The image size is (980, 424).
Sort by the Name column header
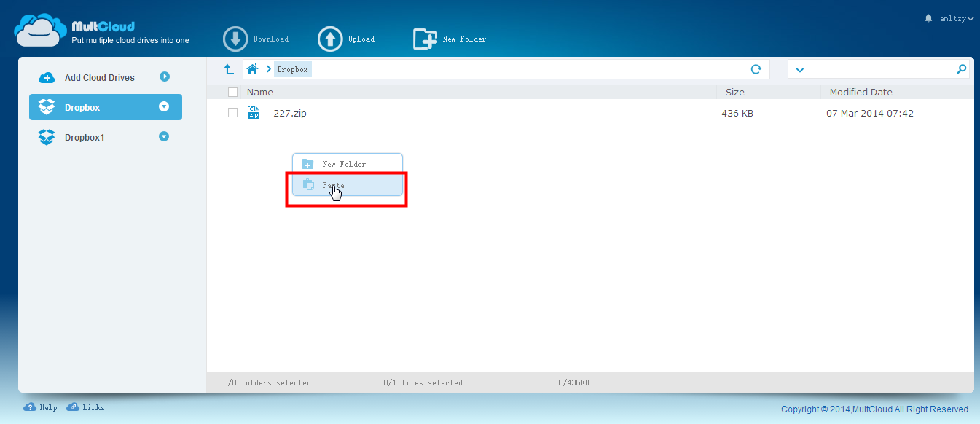tap(260, 93)
